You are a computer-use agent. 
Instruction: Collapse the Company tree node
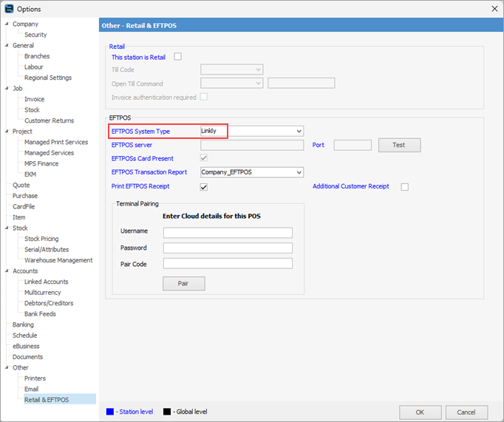click(x=7, y=24)
